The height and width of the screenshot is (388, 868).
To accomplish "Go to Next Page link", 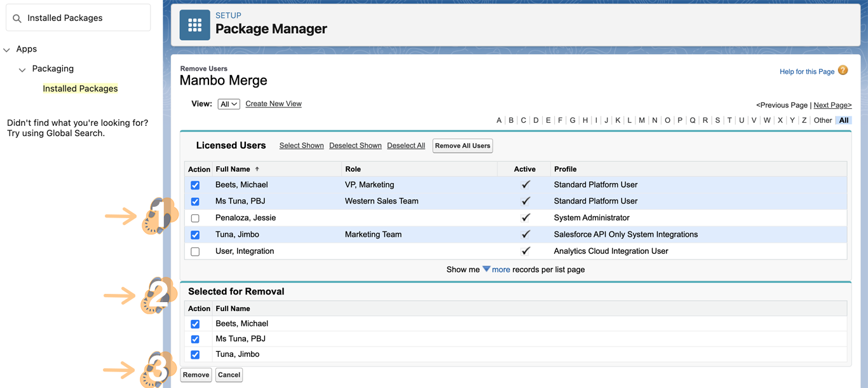I will click(x=832, y=105).
